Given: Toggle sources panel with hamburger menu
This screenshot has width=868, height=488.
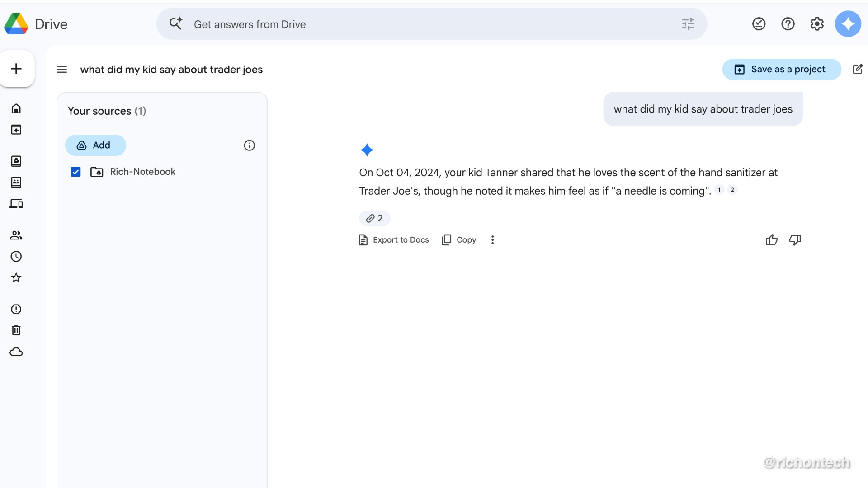Looking at the screenshot, I should click(x=62, y=70).
